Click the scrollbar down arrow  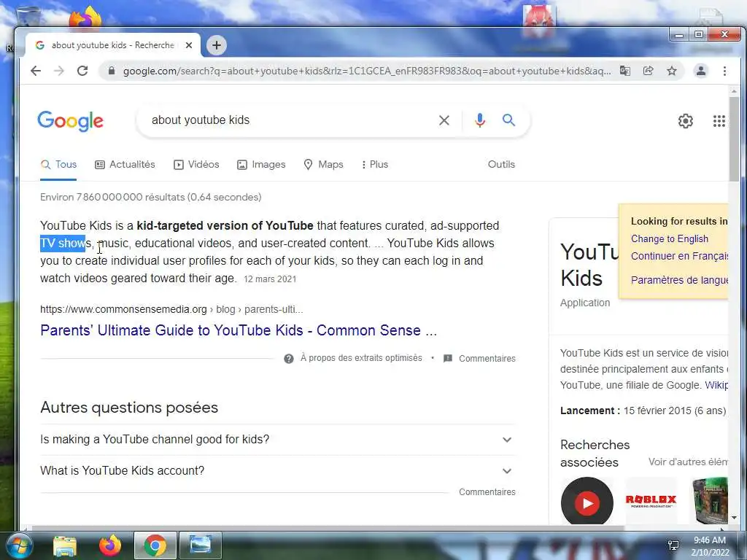click(734, 518)
